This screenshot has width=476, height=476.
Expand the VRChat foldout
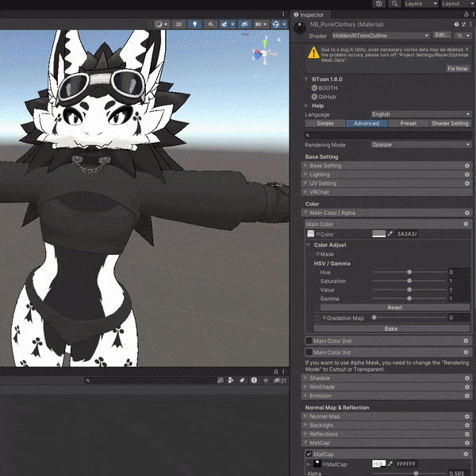(305, 192)
